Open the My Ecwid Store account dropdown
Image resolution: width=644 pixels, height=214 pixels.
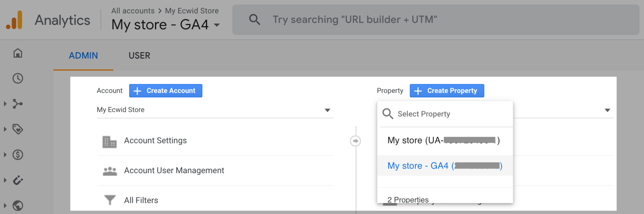pyautogui.click(x=215, y=110)
